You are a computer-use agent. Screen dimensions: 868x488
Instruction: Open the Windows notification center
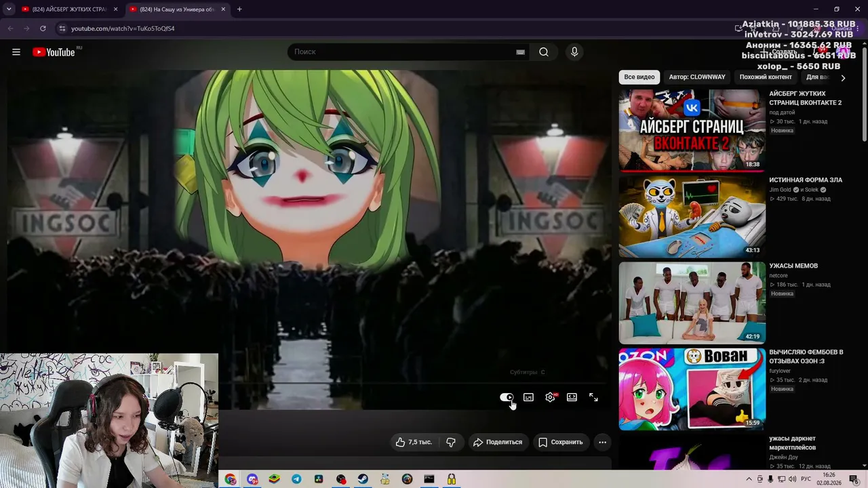tap(854, 479)
